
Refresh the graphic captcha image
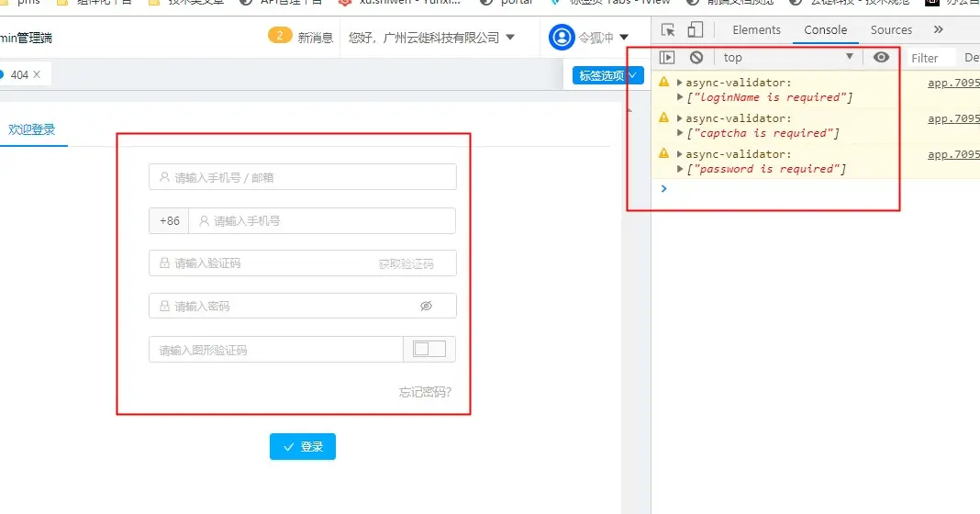coord(429,349)
